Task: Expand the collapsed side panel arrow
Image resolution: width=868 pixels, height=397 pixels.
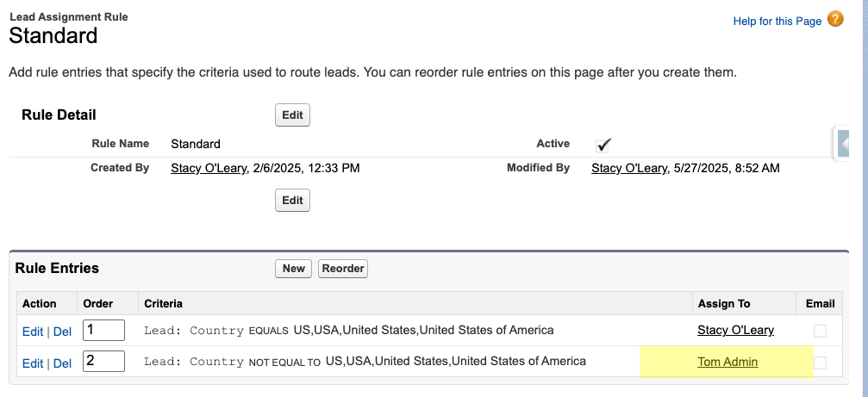Action: pyautogui.click(x=845, y=142)
